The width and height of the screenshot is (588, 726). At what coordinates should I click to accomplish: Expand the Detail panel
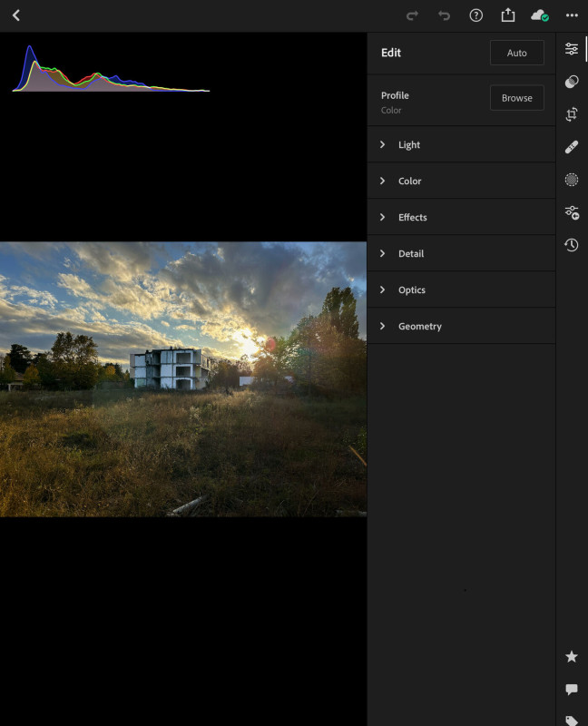(x=461, y=253)
